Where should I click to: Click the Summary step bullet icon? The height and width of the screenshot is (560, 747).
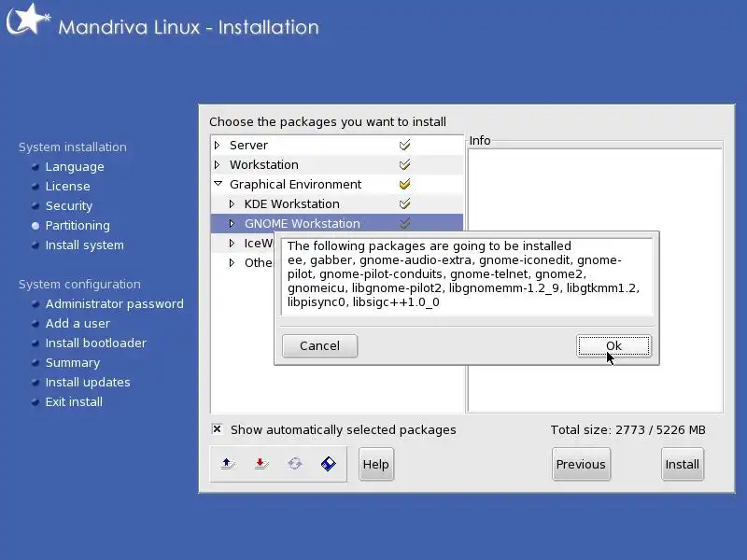pyautogui.click(x=35, y=363)
